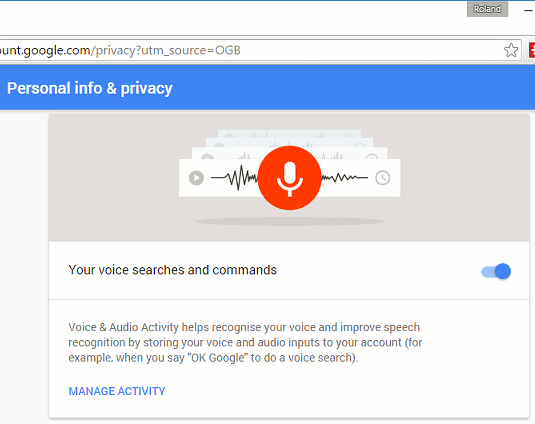The width and height of the screenshot is (535, 424).
Task: Click the red microphone illustration
Action: 289,178
